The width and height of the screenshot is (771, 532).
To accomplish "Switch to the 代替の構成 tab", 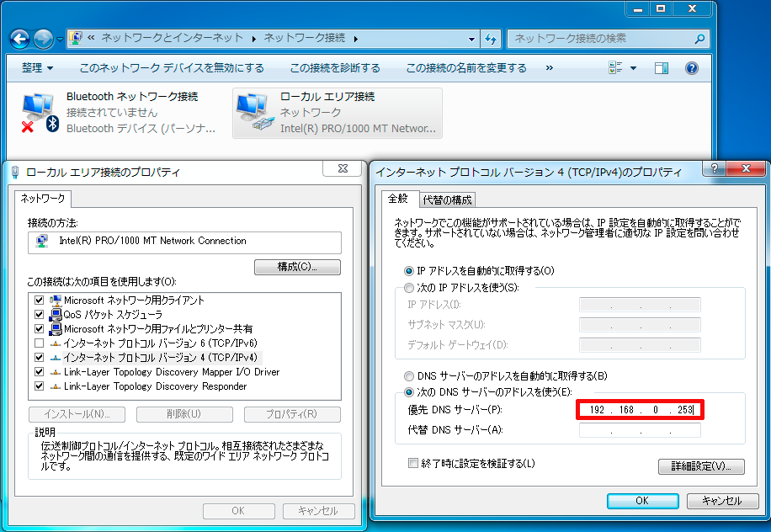I will click(448, 200).
